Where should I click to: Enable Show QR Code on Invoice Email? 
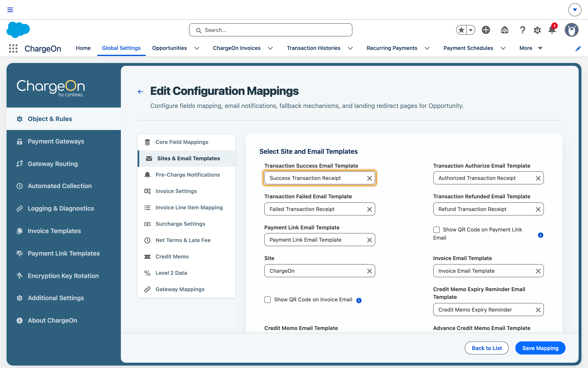pos(267,299)
